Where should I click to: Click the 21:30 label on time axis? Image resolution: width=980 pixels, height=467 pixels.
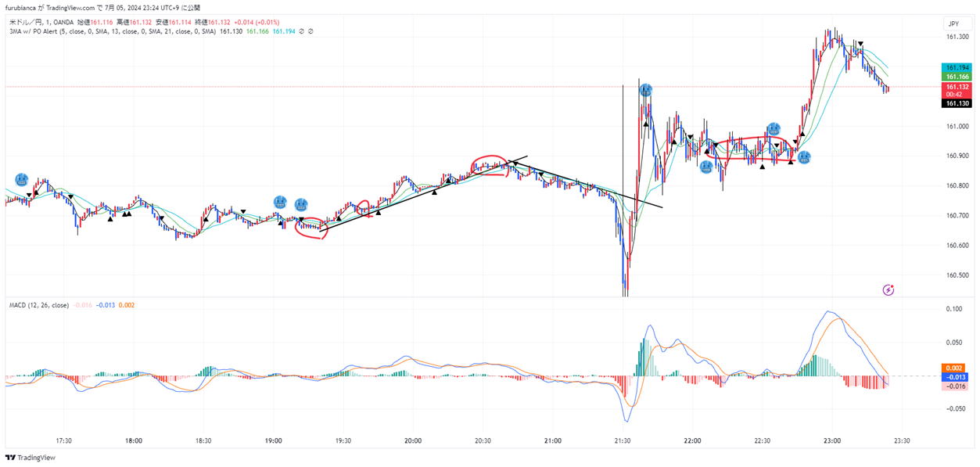pos(623,441)
